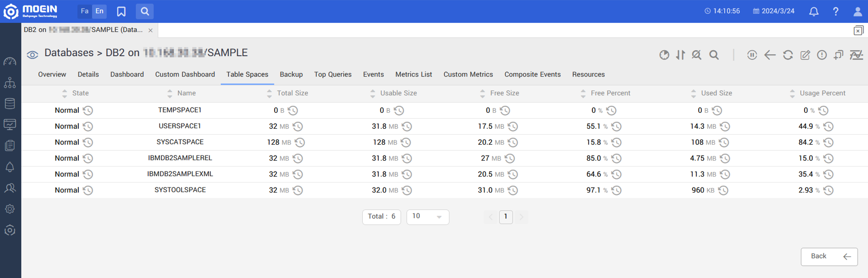This screenshot has height=278, width=868.
Task: Open the monitor chart sidebar icon
Action: tap(10, 124)
